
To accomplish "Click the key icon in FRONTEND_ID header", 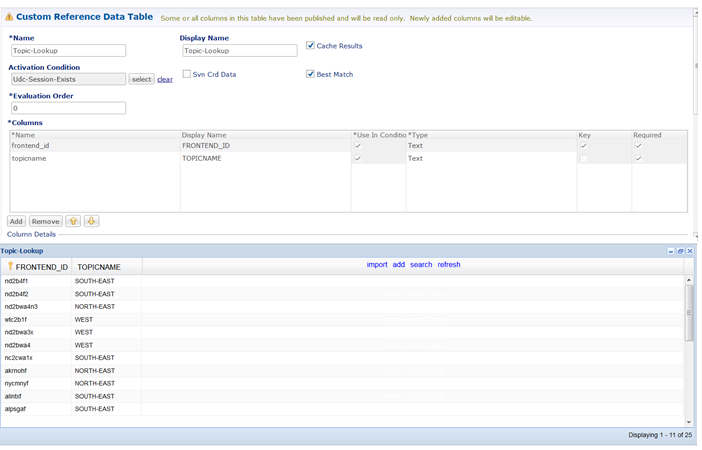I will [x=10, y=266].
